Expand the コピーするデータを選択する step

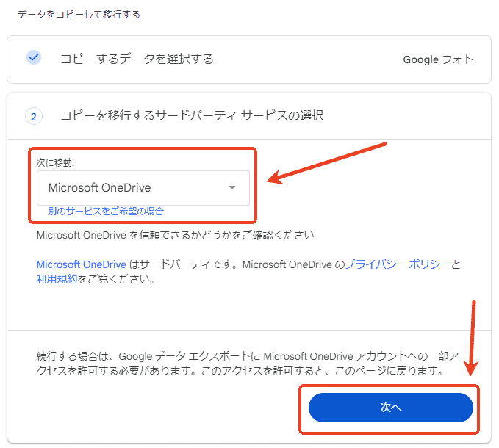[137, 59]
